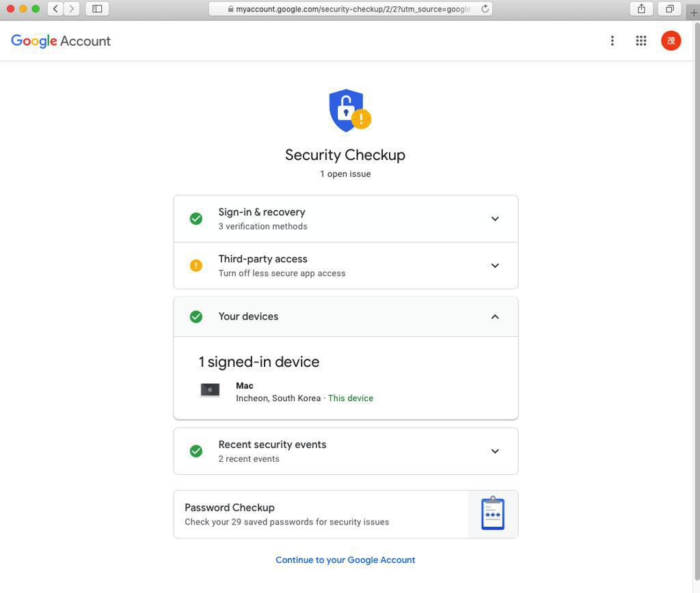
Task: Toggle the Safari sidebar icon
Action: pyautogui.click(x=97, y=9)
